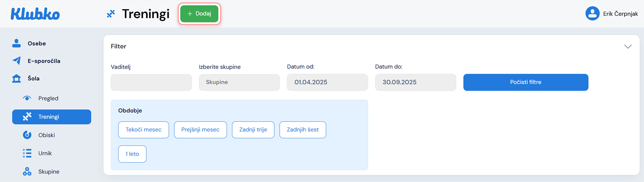Click the Šola building icon

click(16, 78)
